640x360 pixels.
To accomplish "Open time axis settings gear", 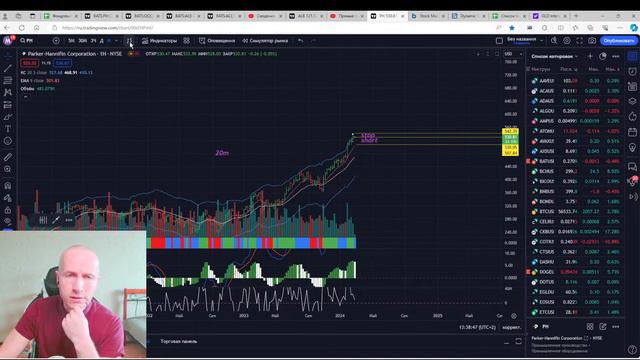I will coord(514,316).
